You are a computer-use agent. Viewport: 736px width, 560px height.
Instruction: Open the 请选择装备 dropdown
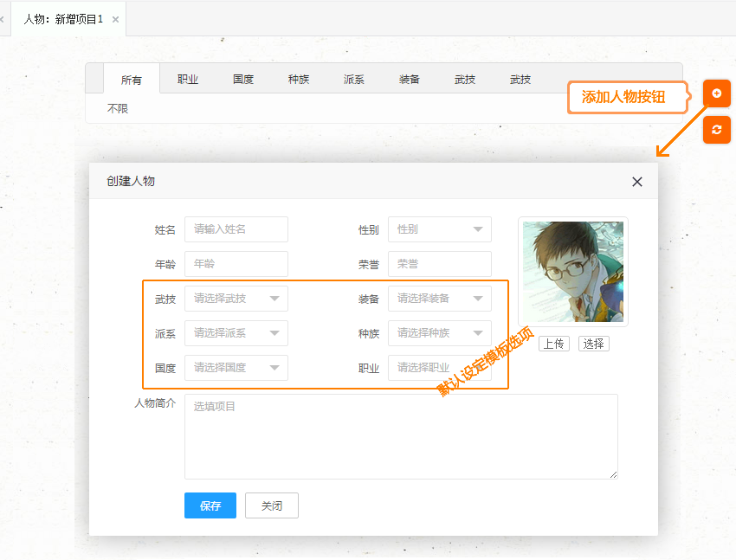pyautogui.click(x=439, y=299)
